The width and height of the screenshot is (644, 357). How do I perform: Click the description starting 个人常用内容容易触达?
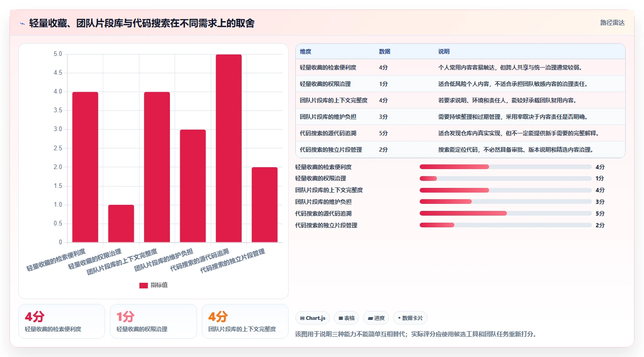point(510,68)
